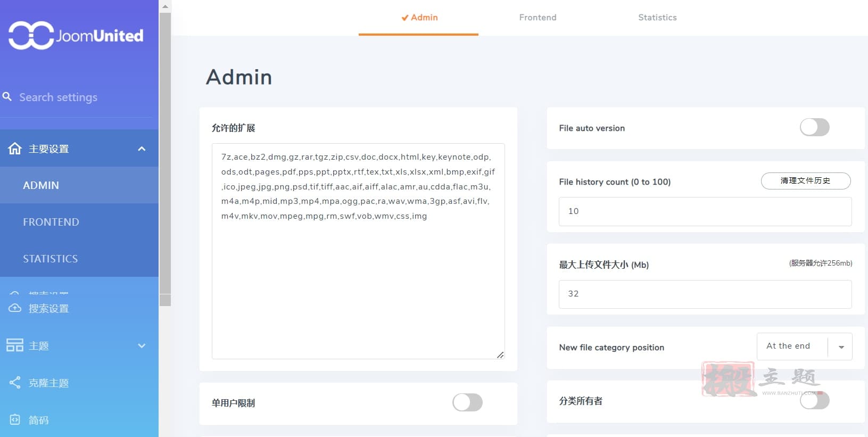Click the cloud icon beside 搜索设置
This screenshot has height=437, width=868.
(x=15, y=308)
